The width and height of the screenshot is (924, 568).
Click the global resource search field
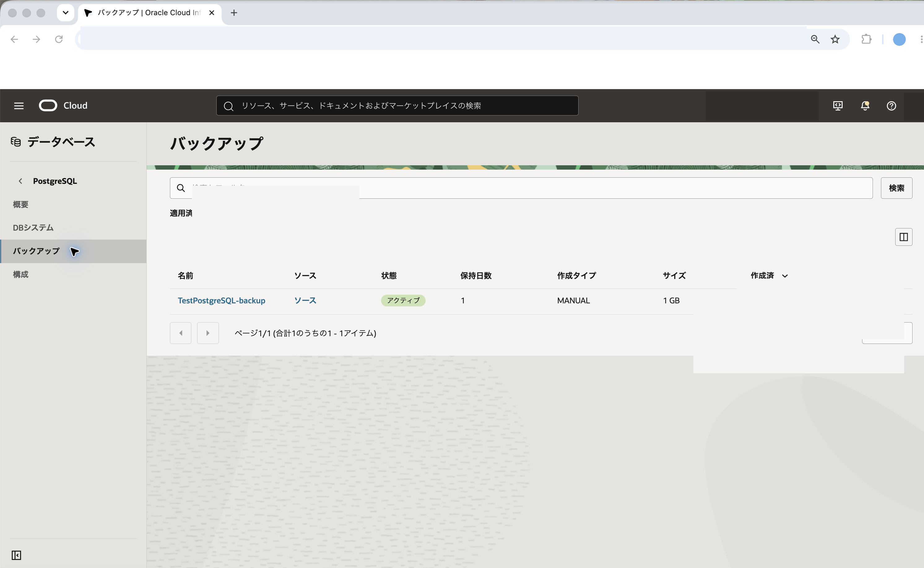(397, 106)
